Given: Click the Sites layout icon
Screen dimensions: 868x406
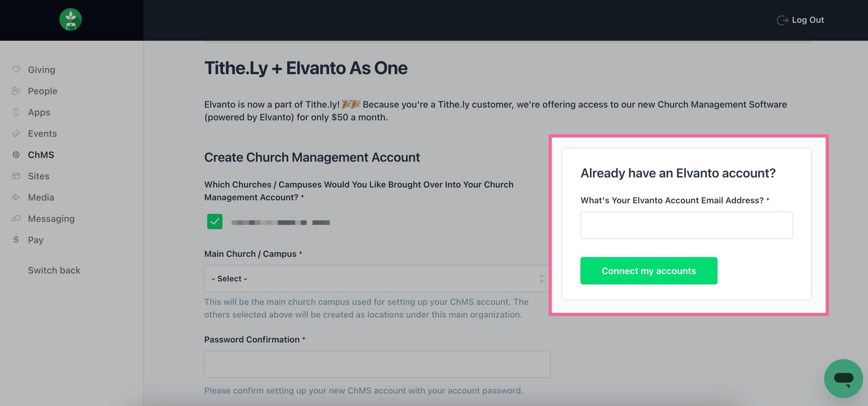Looking at the screenshot, I should click(x=16, y=176).
